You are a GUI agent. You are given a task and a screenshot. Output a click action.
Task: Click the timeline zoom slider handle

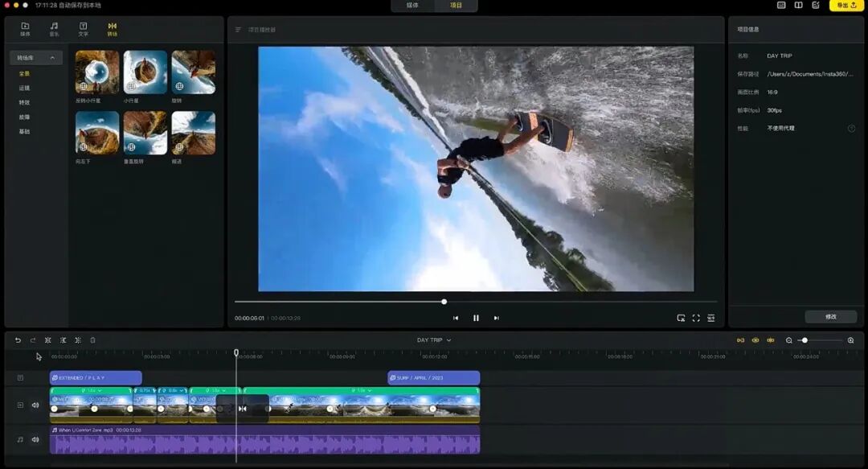805,340
